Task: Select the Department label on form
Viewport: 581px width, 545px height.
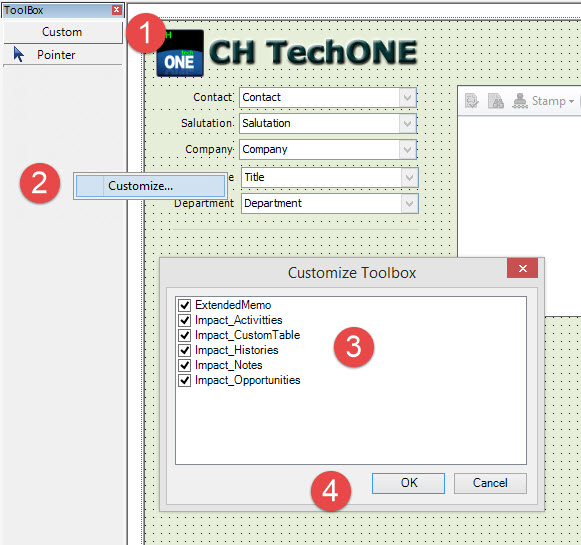Action: coord(204,203)
